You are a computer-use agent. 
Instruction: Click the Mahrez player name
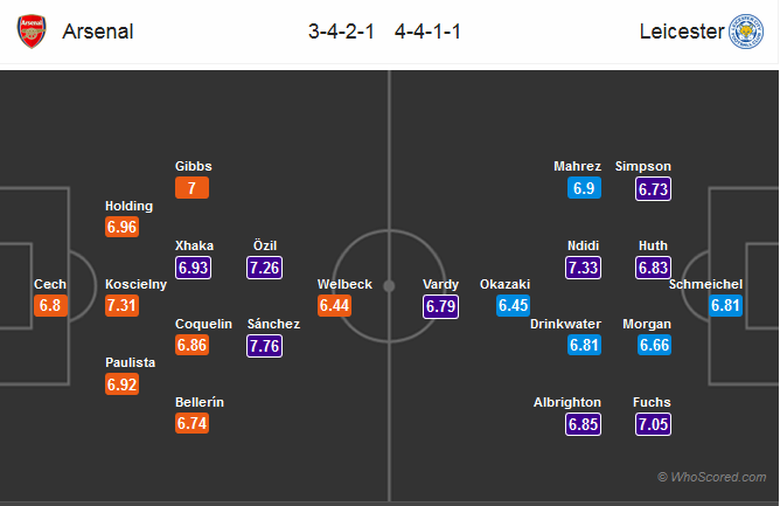coord(578,166)
